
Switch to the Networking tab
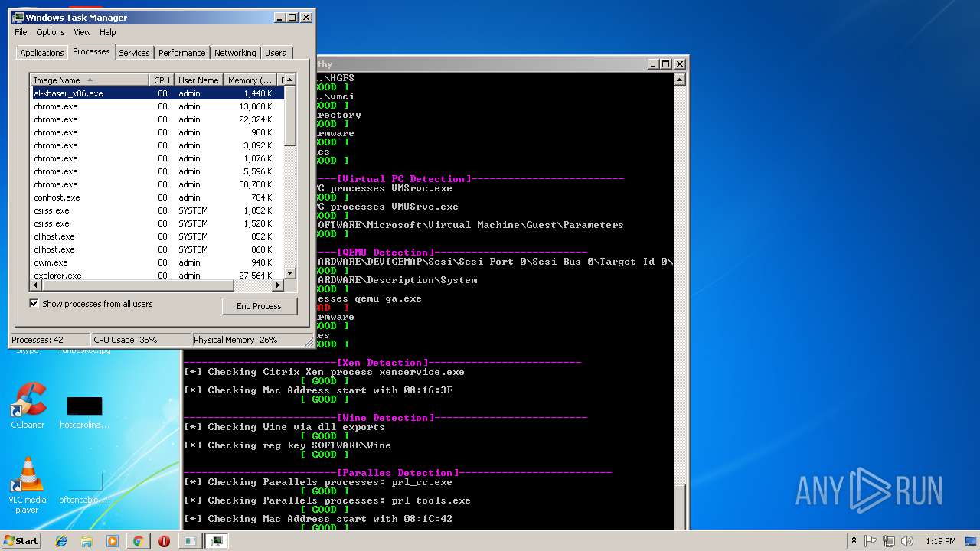click(235, 53)
